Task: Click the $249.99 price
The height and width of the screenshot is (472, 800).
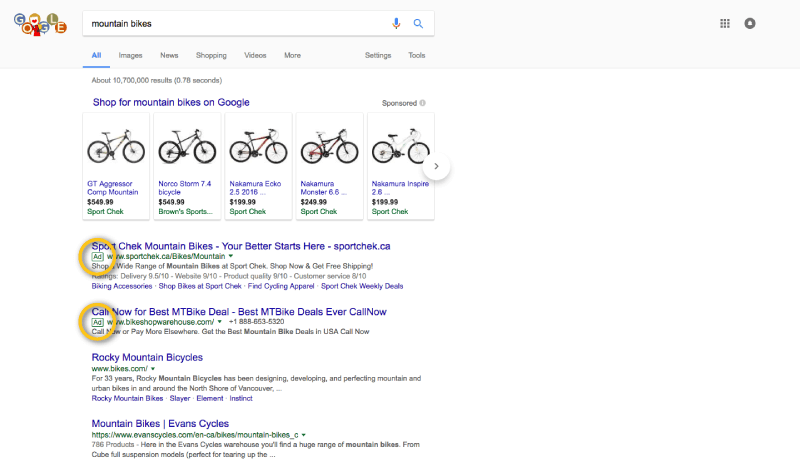Action: pyautogui.click(x=314, y=202)
